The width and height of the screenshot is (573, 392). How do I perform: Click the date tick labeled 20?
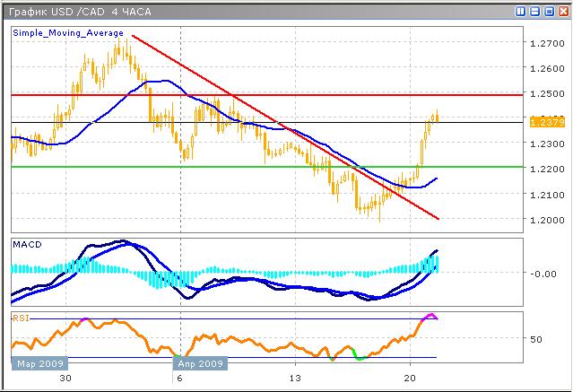click(x=410, y=379)
